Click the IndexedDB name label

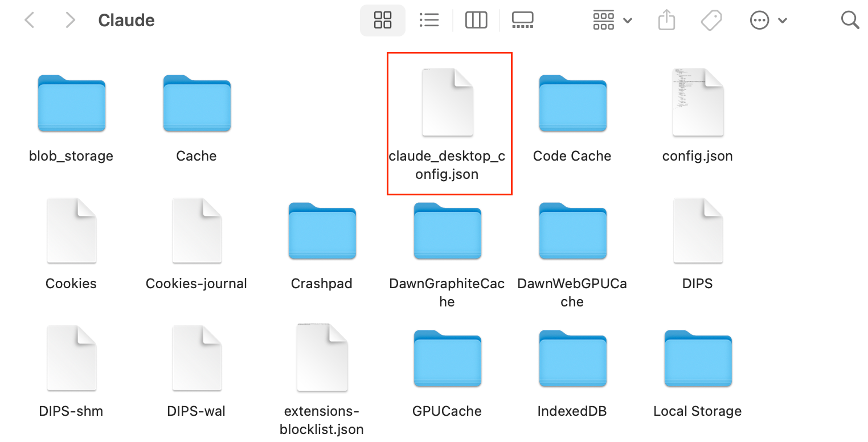572,411
